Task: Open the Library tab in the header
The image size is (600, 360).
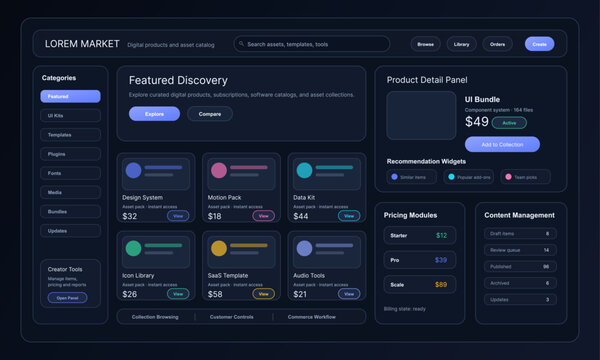Action: pyautogui.click(x=461, y=44)
